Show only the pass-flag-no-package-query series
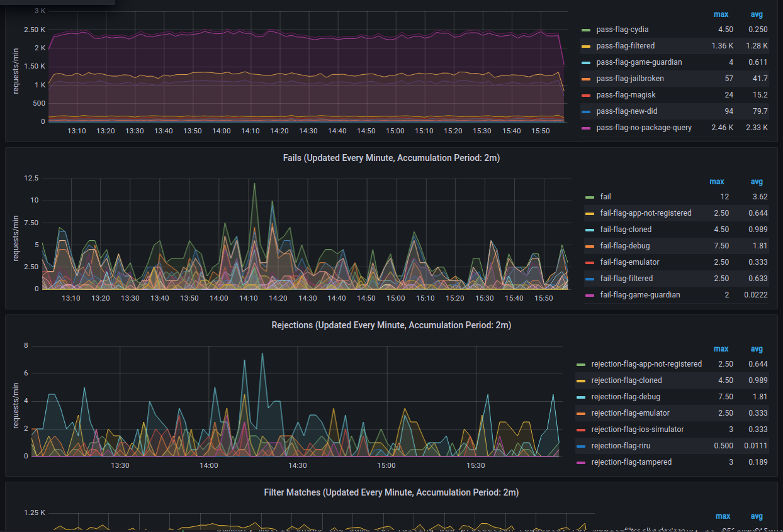The width and height of the screenshot is (783, 532). (644, 128)
